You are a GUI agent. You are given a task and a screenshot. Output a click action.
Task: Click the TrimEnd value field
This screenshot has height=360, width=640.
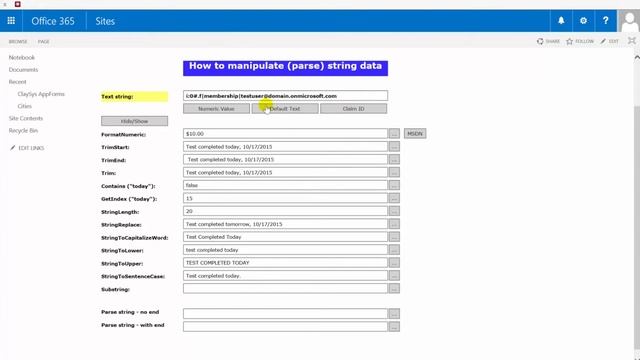click(x=285, y=160)
